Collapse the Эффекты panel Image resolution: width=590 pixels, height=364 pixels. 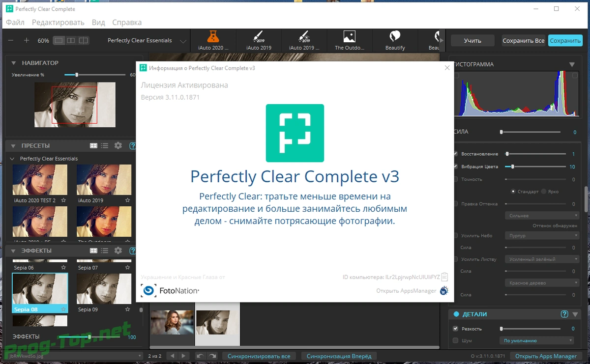(13, 251)
